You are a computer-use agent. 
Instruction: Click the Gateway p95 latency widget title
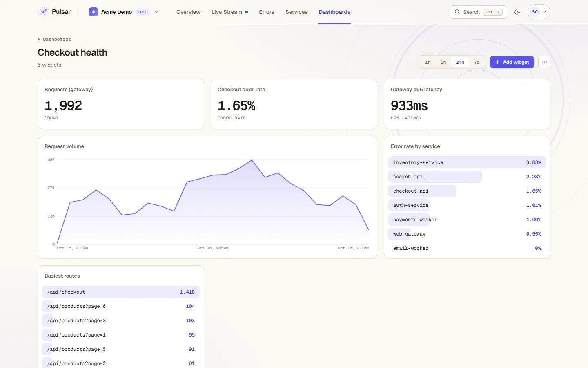pyautogui.click(x=416, y=90)
